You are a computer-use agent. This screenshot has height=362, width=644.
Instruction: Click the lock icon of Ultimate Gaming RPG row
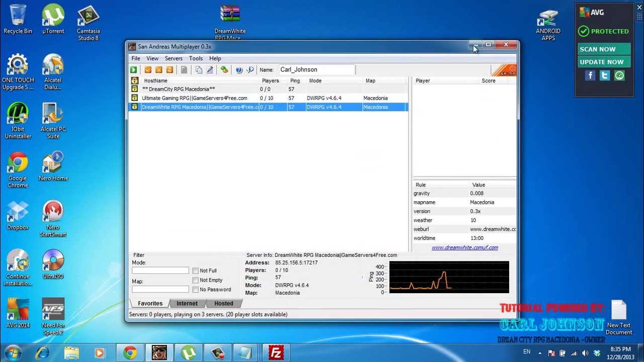click(x=134, y=98)
